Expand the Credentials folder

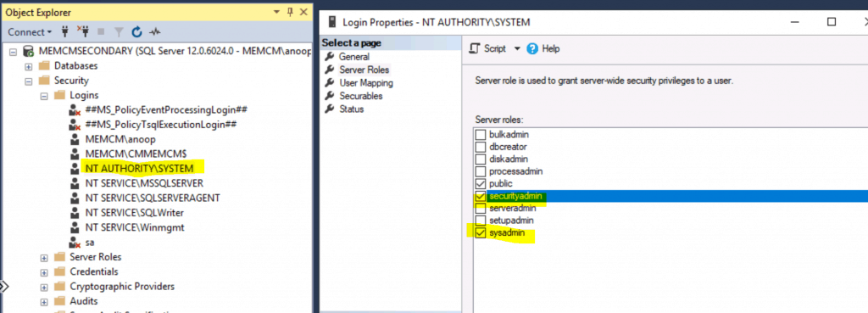[x=44, y=272]
